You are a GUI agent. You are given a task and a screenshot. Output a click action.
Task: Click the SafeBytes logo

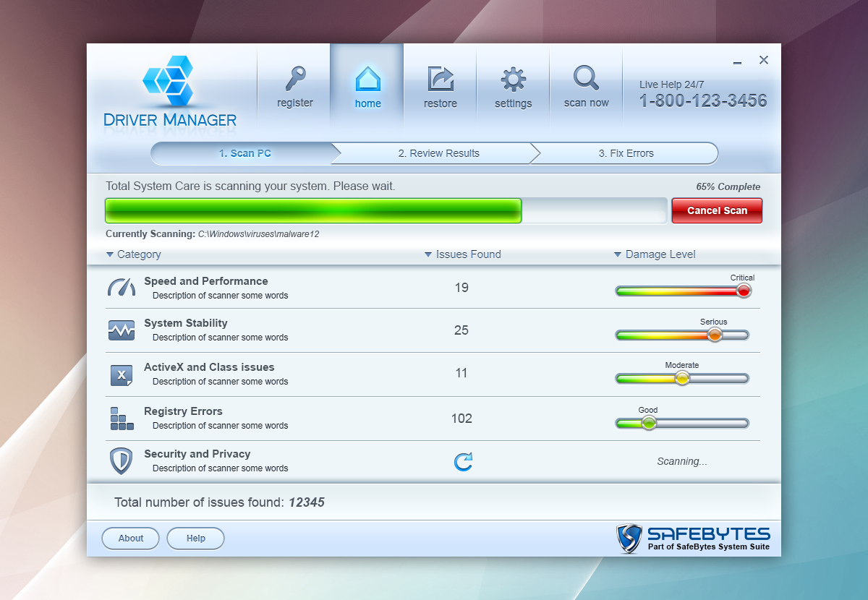(693, 539)
